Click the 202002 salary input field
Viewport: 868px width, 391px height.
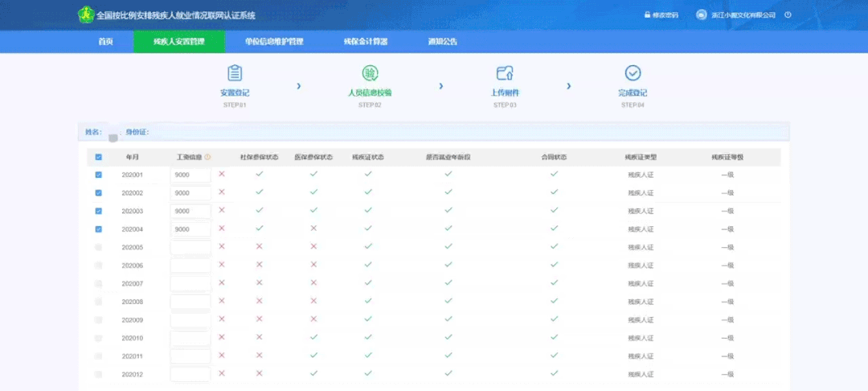(190, 193)
